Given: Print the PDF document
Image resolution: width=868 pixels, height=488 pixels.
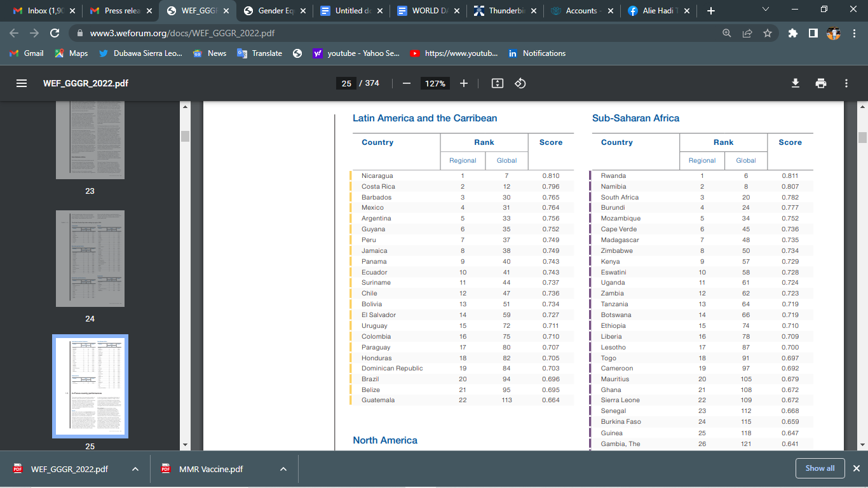Looking at the screenshot, I should 821,83.
